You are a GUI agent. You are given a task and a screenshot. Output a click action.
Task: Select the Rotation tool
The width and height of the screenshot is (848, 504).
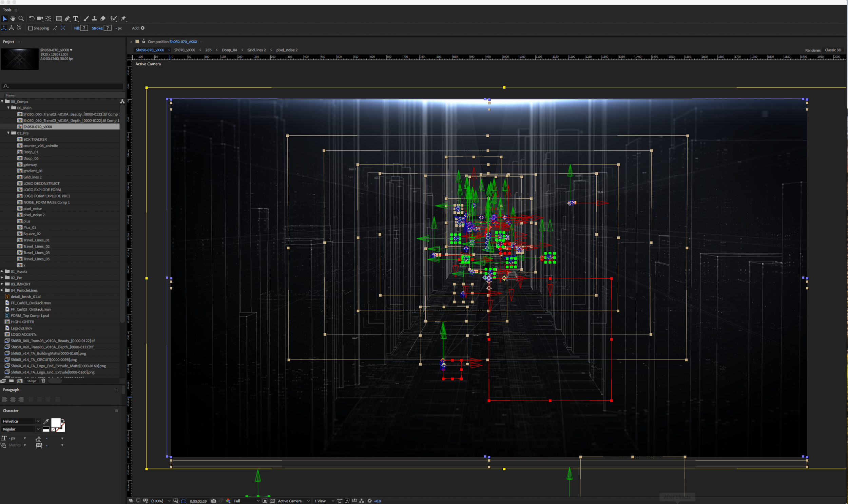32,19
